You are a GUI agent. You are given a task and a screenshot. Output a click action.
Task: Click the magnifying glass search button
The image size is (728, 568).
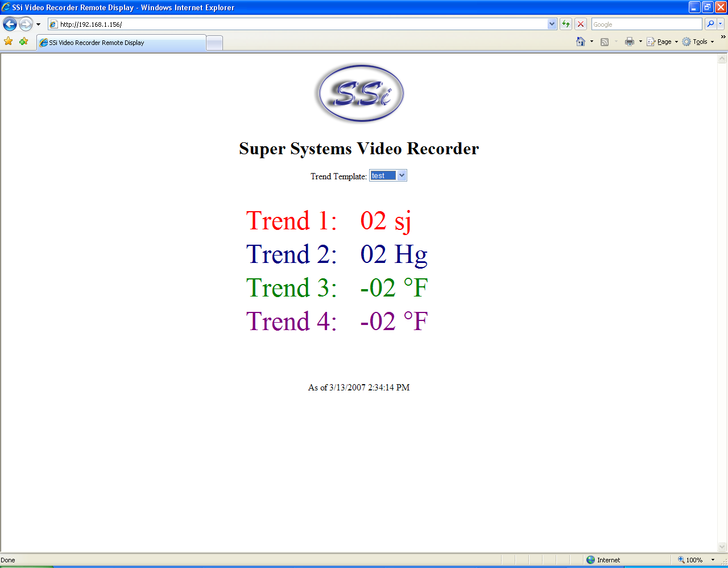point(710,24)
